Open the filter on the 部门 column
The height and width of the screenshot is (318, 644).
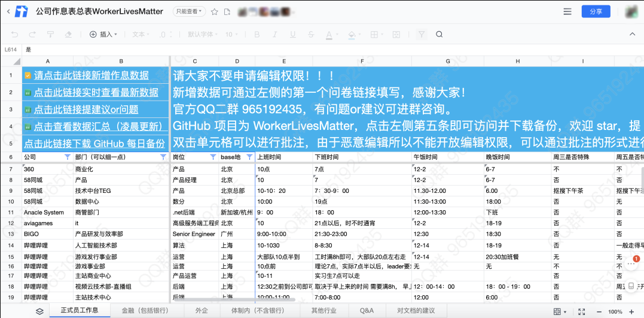coord(163,157)
